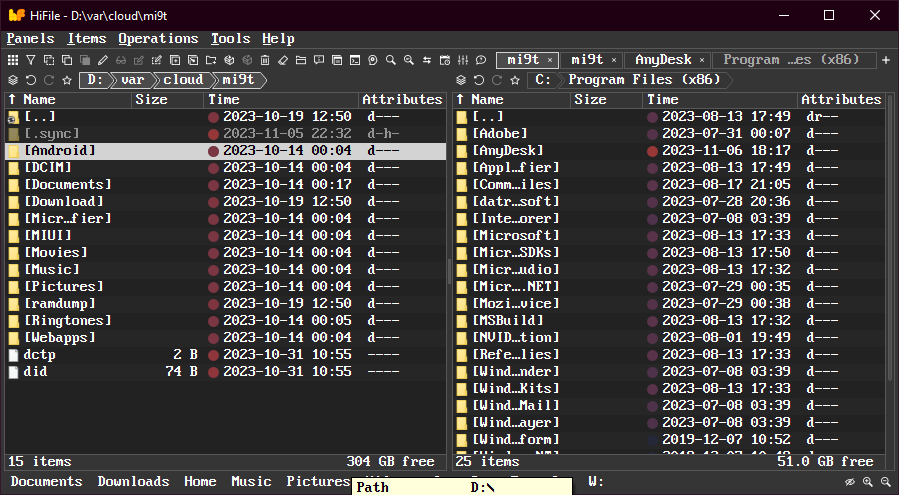Open the terminal console icon in toolbar
The height and width of the screenshot is (495, 899).
click(354, 60)
